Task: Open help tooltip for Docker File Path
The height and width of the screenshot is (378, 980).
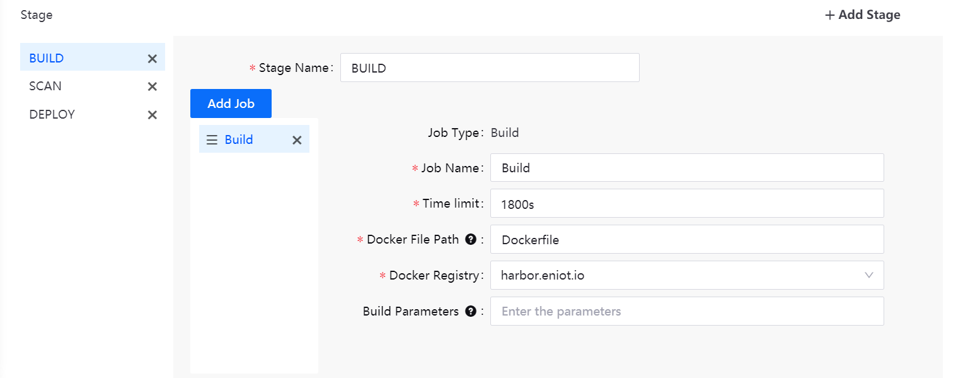Action: [470, 239]
